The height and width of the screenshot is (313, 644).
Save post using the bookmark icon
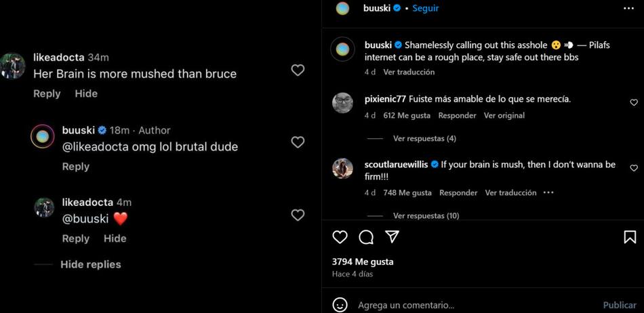[630, 237]
